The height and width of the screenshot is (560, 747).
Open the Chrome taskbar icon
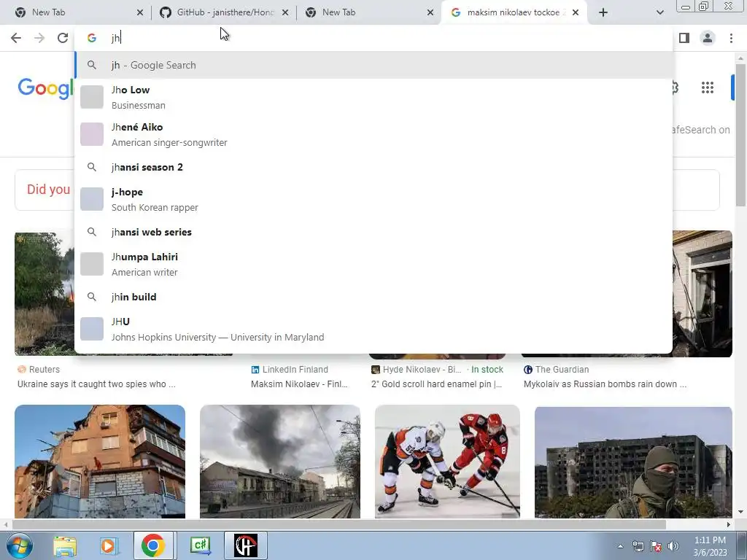153,545
